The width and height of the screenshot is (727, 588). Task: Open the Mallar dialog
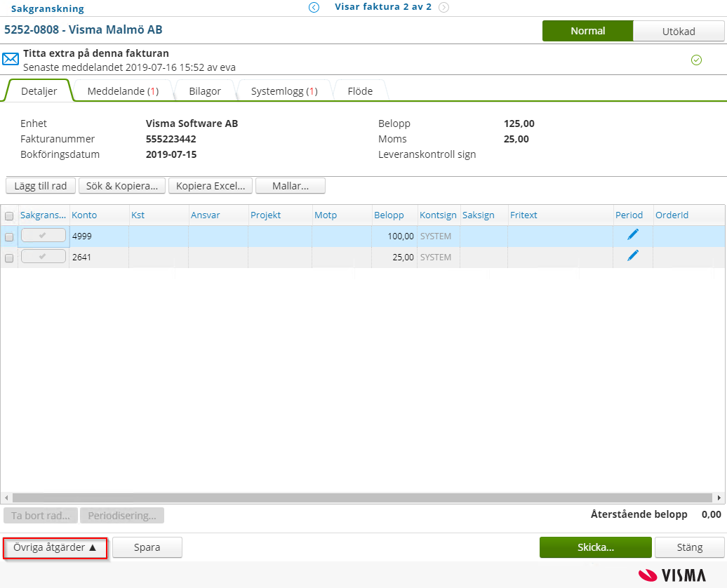point(289,185)
